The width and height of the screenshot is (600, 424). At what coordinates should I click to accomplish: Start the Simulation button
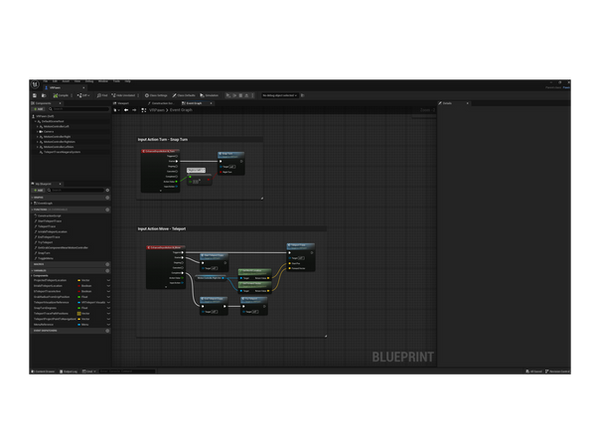209,95
